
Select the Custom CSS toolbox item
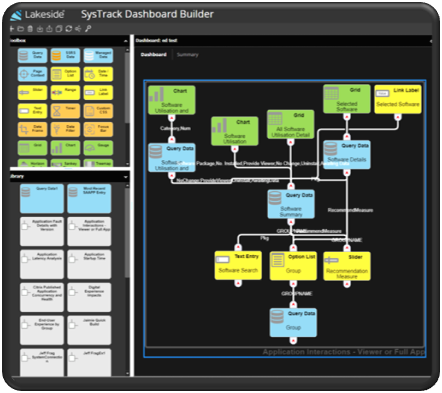click(98, 111)
